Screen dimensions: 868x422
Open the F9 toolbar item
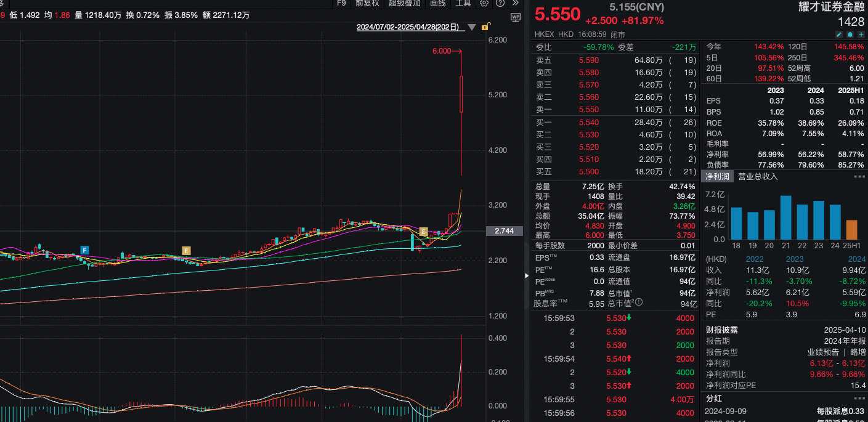tap(341, 3)
